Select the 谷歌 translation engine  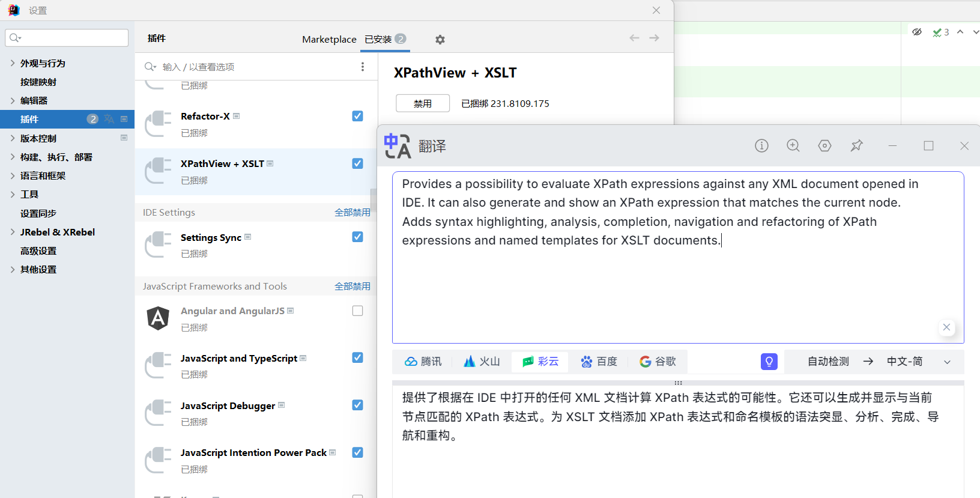click(x=658, y=362)
